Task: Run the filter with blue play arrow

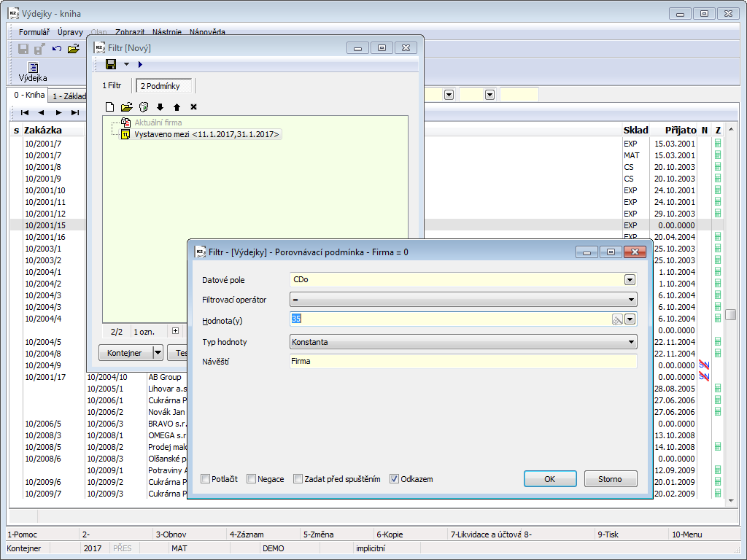Action: [140, 65]
